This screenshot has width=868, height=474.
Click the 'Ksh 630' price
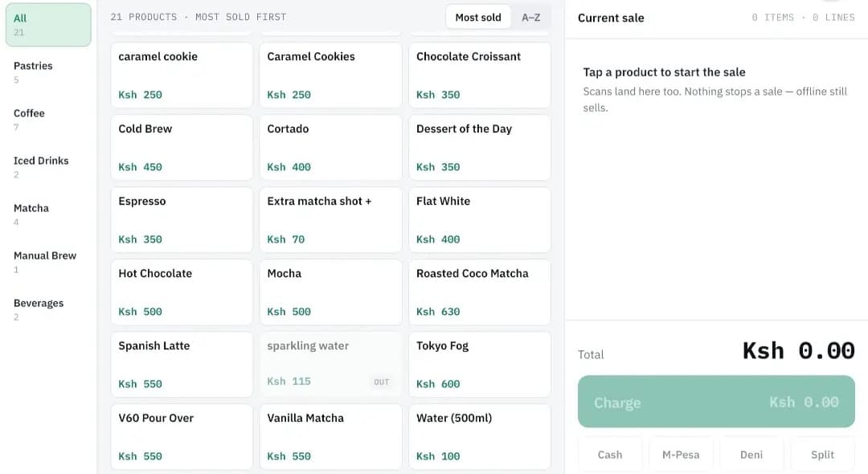[438, 312]
